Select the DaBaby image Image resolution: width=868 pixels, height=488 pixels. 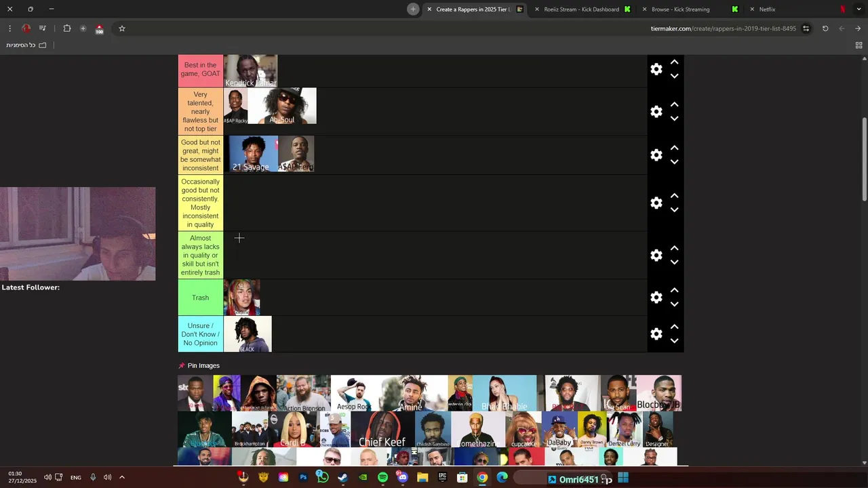[559, 429]
